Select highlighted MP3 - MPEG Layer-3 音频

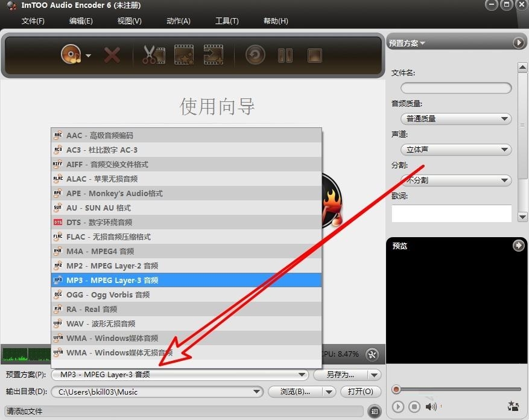pyautogui.click(x=186, y=280)
